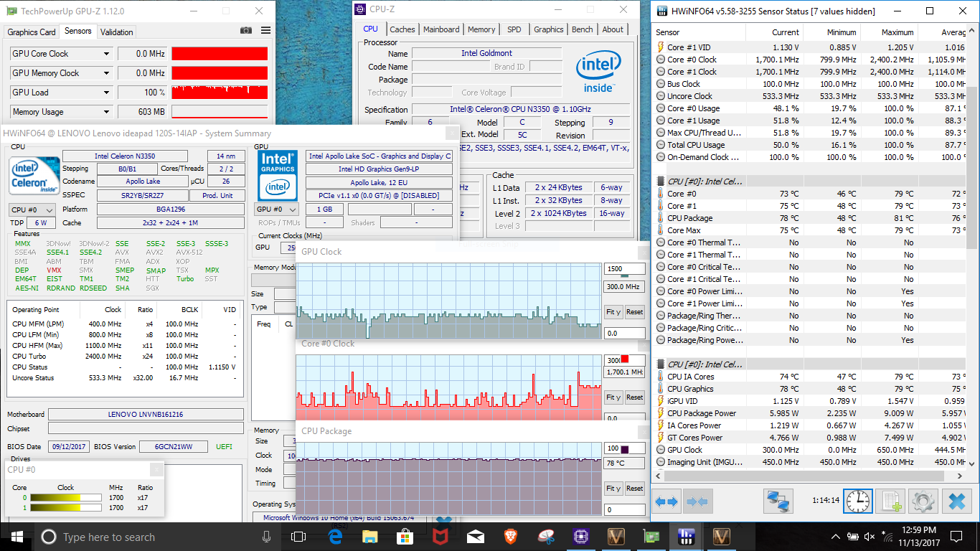This screenshot has width=980, height=551.
Task: Show hidden system tray icons
Action: point(836,537)
